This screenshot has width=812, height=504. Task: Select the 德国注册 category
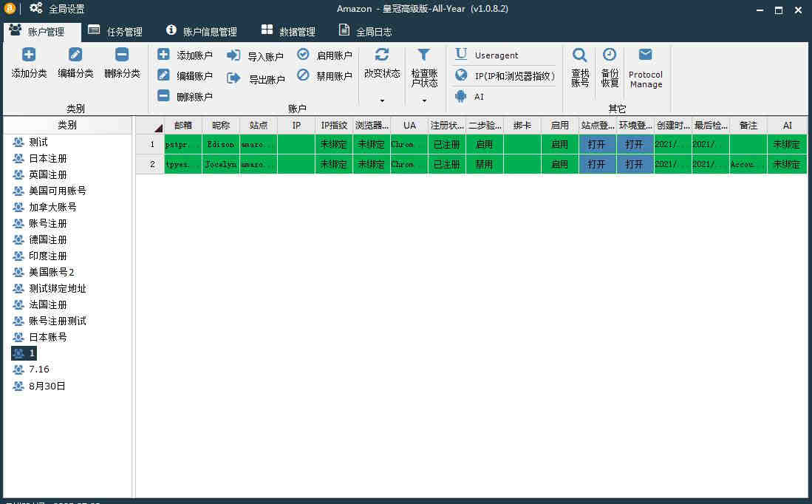coord(40,240)
